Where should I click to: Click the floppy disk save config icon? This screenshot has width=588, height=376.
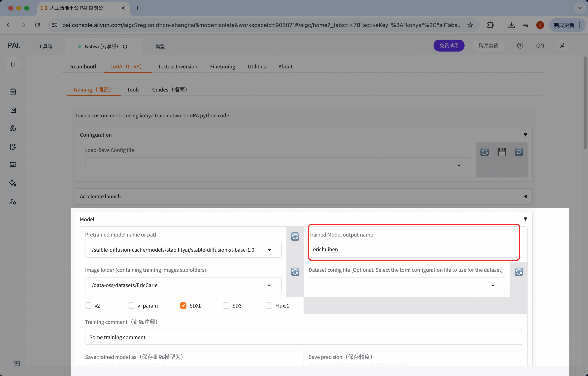(x=502, y=152)
